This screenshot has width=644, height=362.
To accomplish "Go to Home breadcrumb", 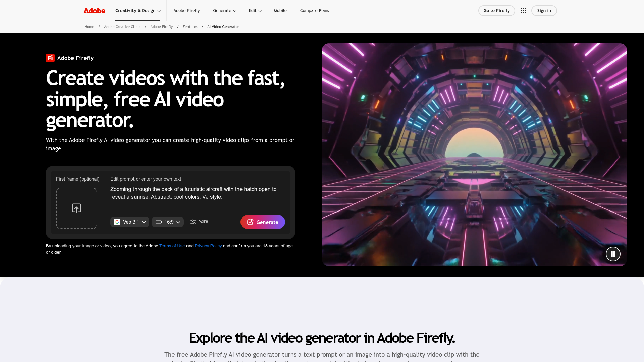I will click(x=89, y=27).
